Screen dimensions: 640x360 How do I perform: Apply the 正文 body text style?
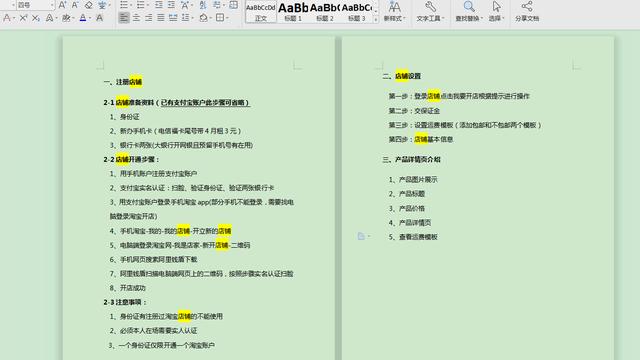click(x=261, y=11)
